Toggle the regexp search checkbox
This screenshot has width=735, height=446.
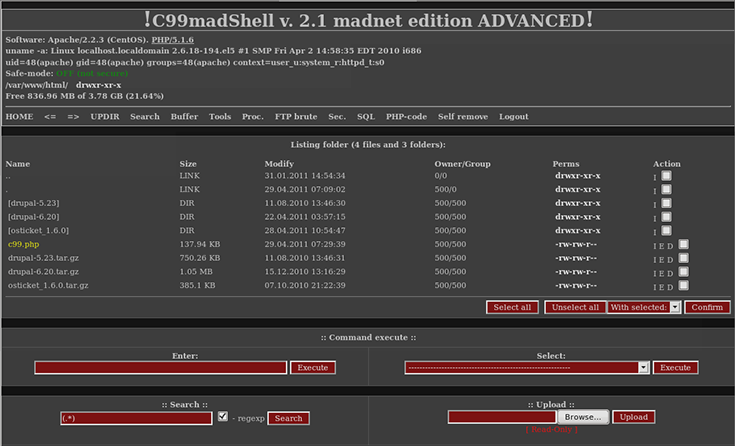[x=223, y=416]
